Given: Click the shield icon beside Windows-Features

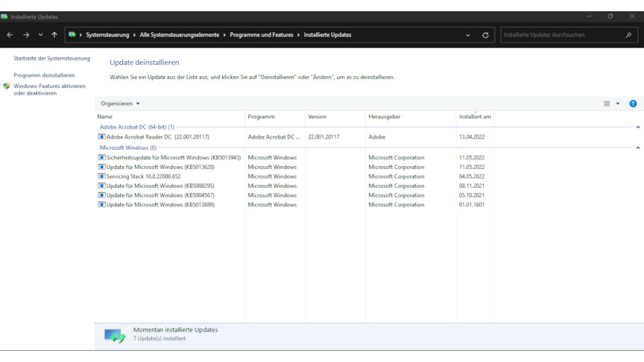Looking at the screenshot, I should pos(6,86).
